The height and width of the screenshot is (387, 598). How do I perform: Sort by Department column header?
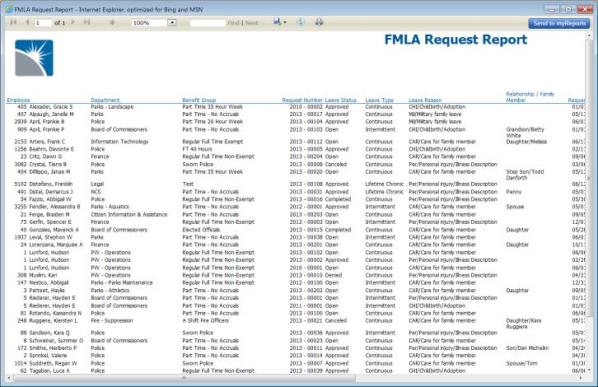click(105, 100)
